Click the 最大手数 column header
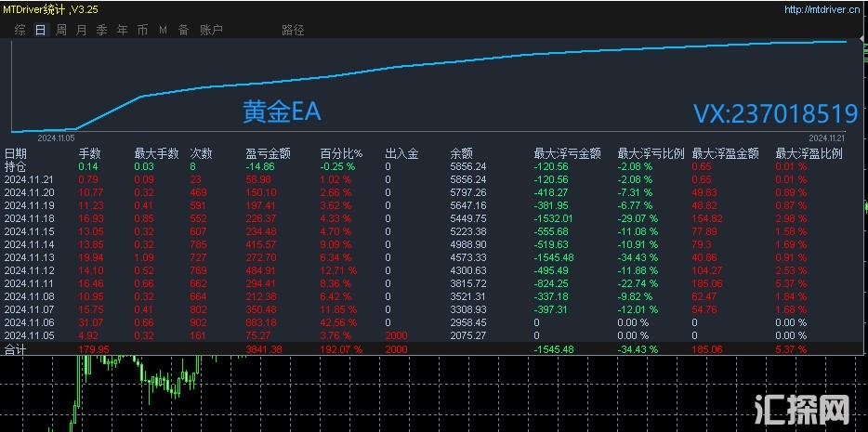868x432 pixels. 157,153
